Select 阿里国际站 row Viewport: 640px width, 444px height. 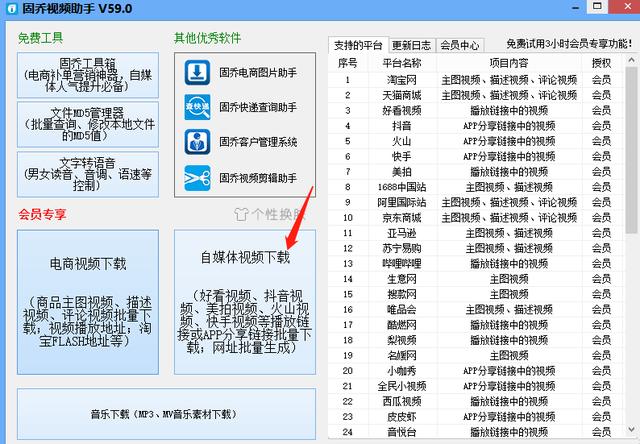(x=476, y=202)
